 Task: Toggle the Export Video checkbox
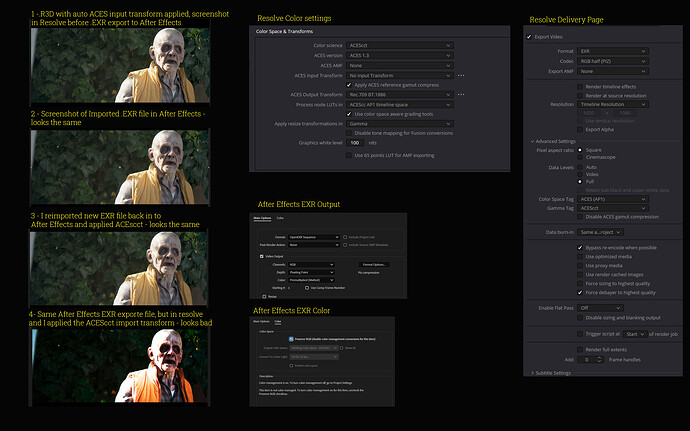coord(529,37)
